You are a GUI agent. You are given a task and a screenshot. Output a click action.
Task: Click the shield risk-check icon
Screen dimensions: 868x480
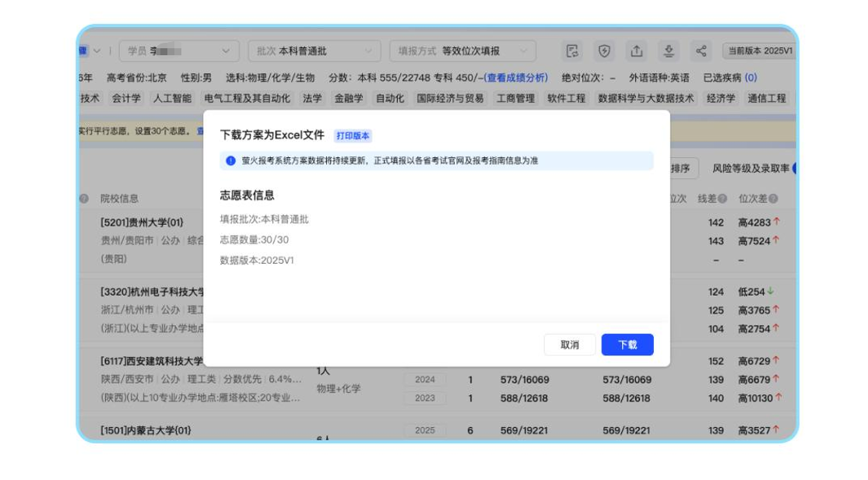point(603,50)
